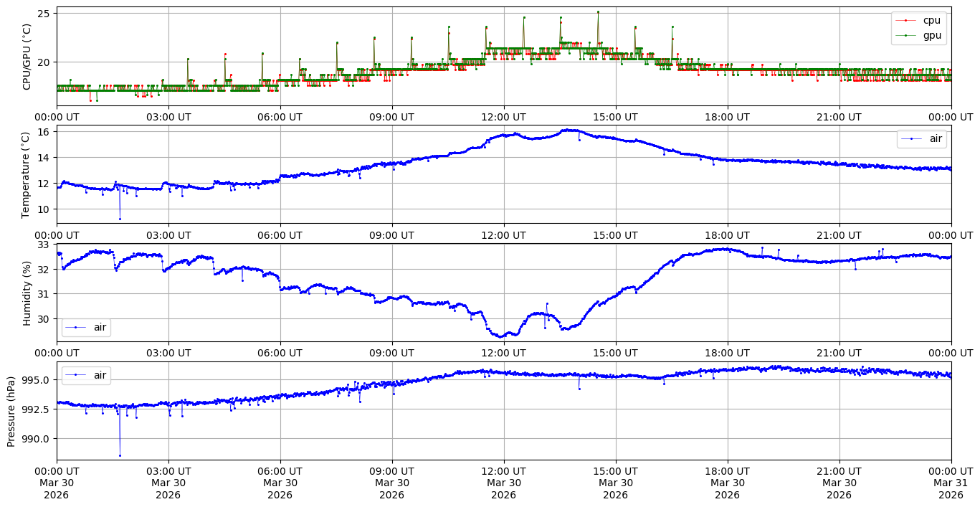Screen dimensions: 980x507
Task: Click the "25" tick on CPU/GPU axis
Action: click(x=42, y=14)
